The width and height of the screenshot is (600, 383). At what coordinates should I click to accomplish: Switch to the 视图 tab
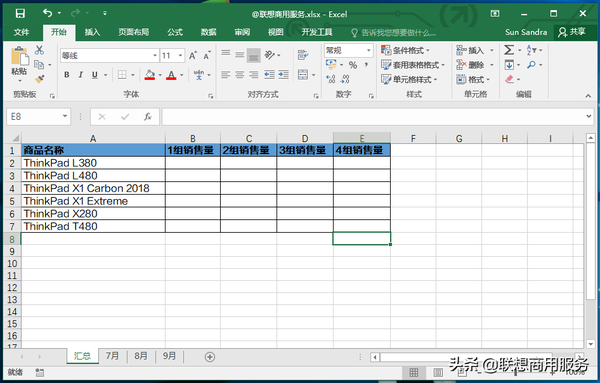[x=276, y=32]
